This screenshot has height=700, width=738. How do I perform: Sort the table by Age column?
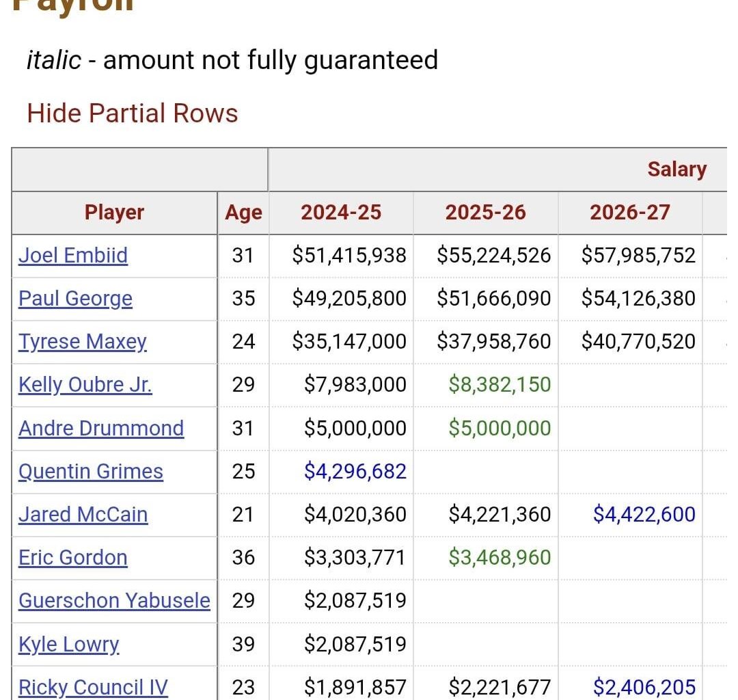tap(243, 213)
